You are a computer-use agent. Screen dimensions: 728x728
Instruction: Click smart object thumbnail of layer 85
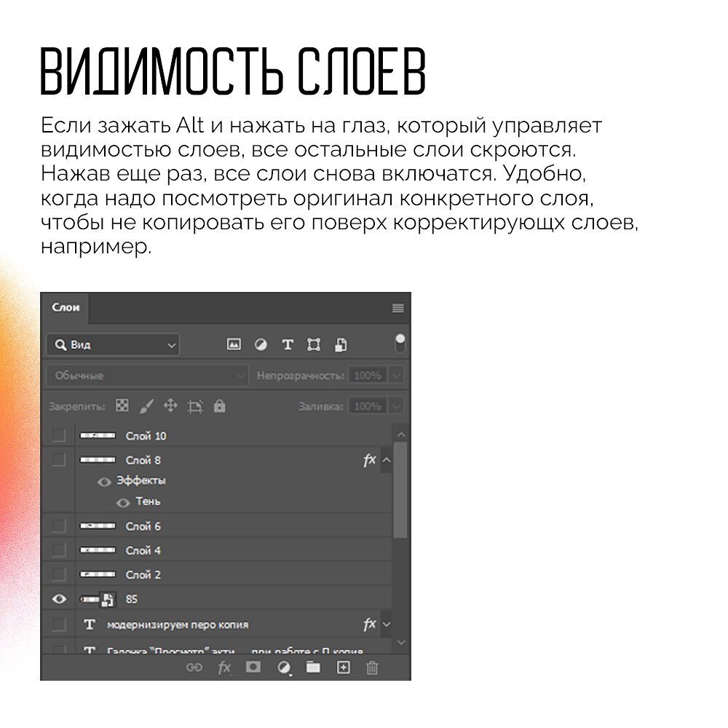point(98,599)
